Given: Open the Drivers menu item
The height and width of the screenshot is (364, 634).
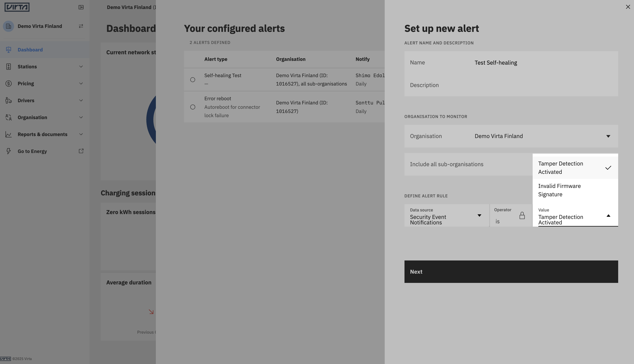Looking at the screenshot, I should tap(45, 100).
